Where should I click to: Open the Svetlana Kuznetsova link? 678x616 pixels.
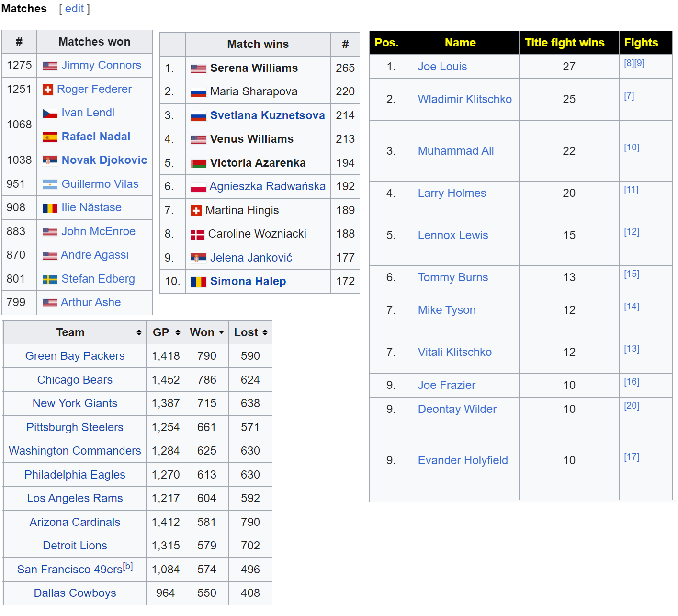268,115
